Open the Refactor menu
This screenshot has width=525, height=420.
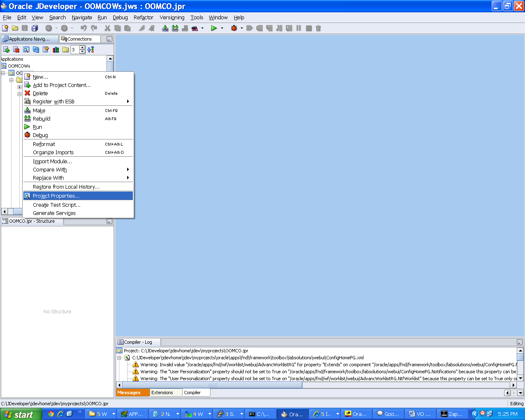144,18
